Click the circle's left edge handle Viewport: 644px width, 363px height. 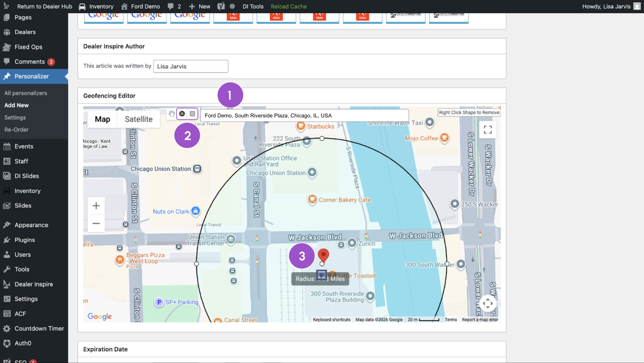(196, 264)
